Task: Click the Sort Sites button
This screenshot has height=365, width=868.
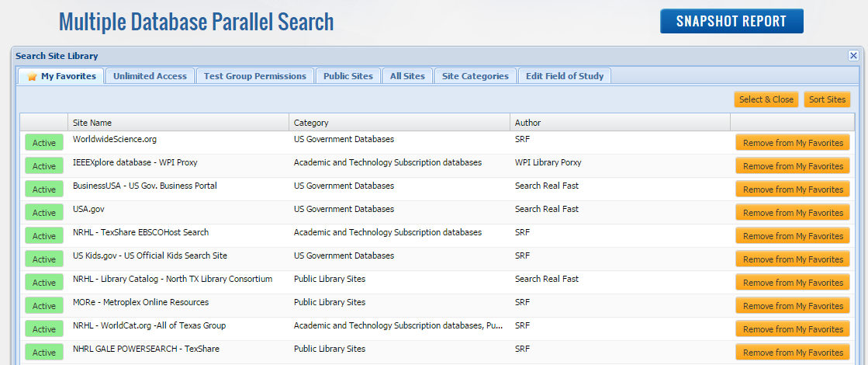Action: (x=827, y=99)
